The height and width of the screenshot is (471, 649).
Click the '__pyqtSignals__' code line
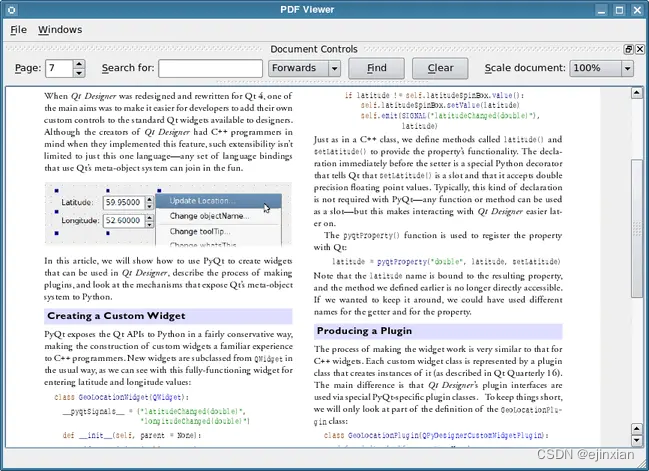coord(154,412)
